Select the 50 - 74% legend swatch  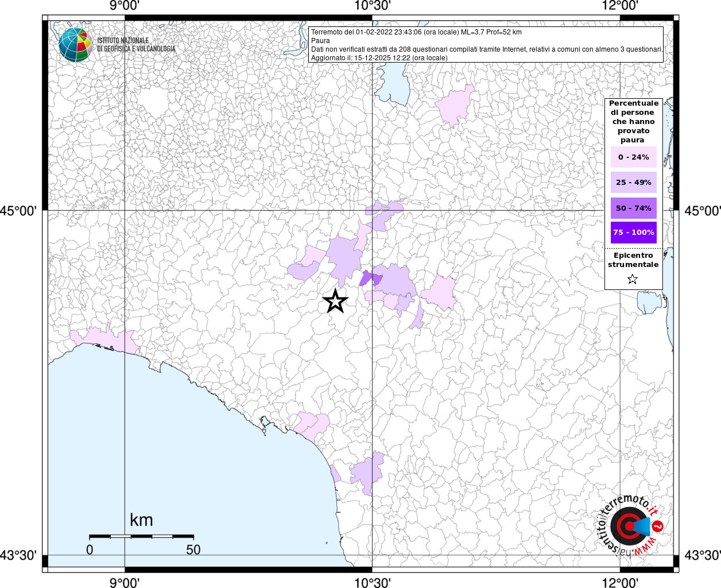(x=633, y=208)
